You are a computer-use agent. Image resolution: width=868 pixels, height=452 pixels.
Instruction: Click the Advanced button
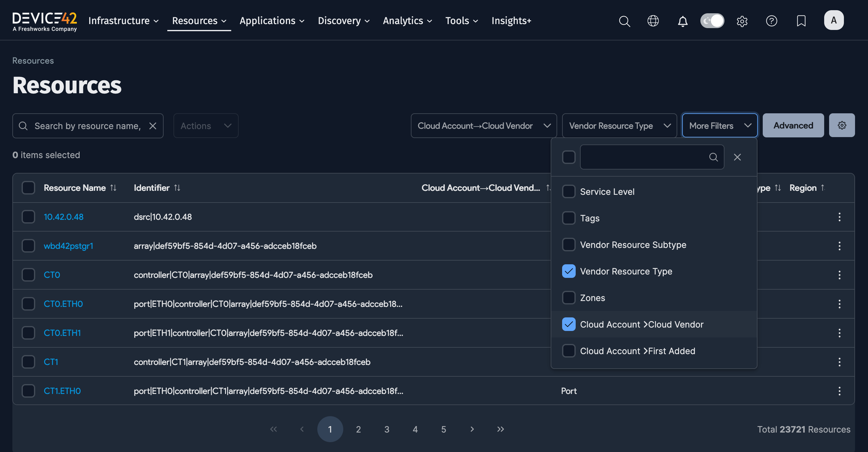click(x=793, y=125)
